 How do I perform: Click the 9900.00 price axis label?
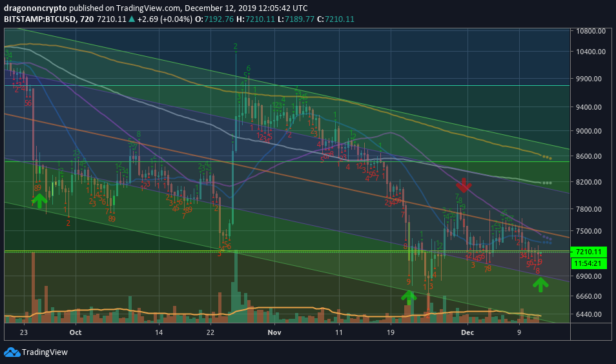pyautogui.click(x=588, y=79)
